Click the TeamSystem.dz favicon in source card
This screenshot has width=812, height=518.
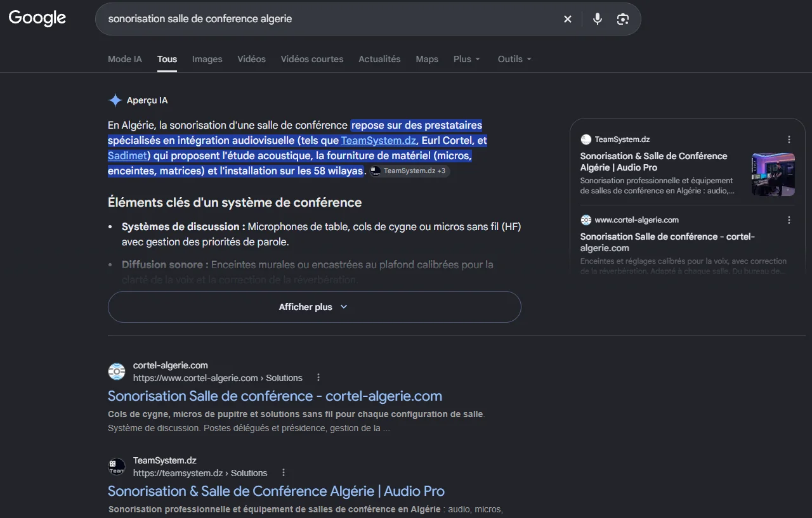pyautogui.click(x=586, y=139)
